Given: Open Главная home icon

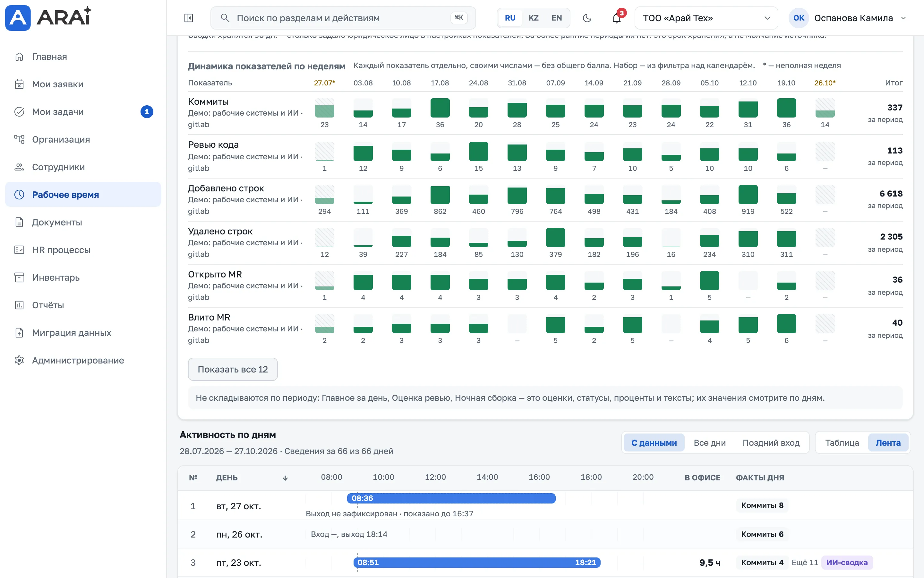Looking at the screenshot, I should (x=19, y=57).
